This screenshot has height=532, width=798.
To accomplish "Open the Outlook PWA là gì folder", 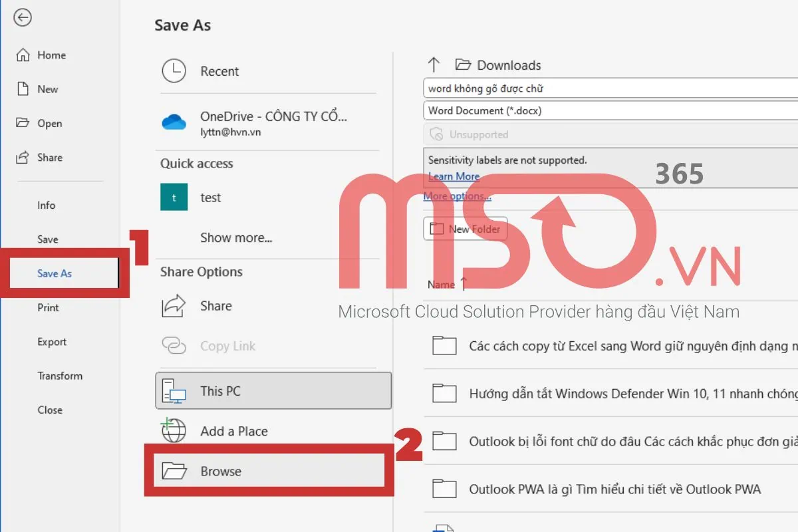I will tap(614, 489).
